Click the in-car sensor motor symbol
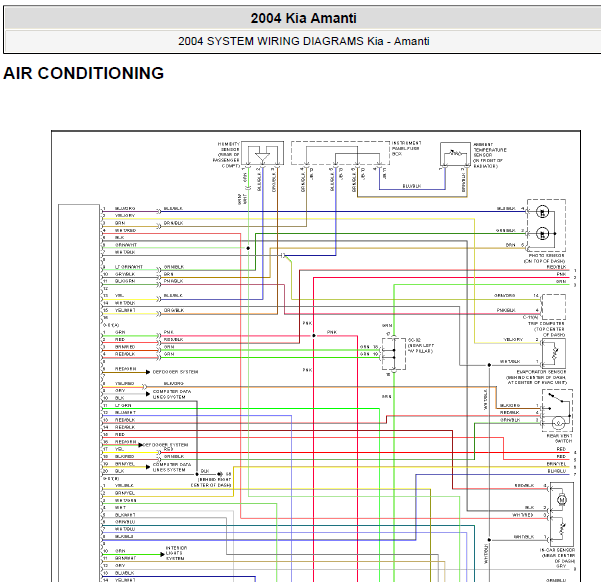Screen dimensions: 601x582 (x=562, y=500)
